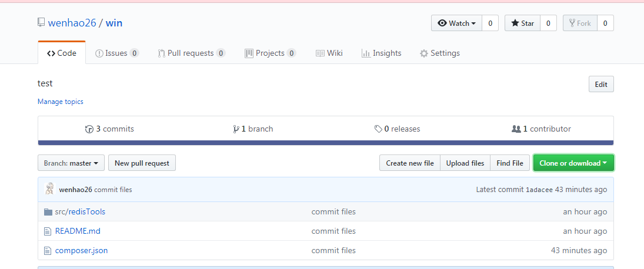Switch to the Code tab
Image resolution: width=644 pixels, height=269 pixels.
coord(62,53)
